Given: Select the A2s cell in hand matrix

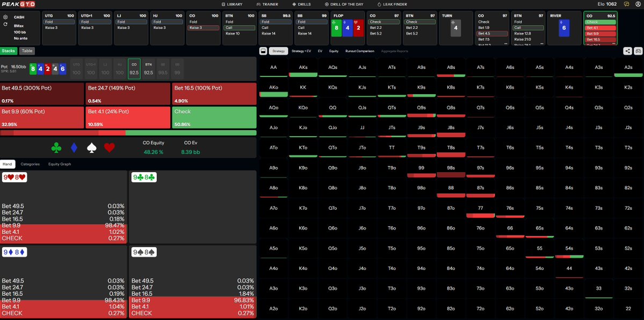Looking at the screenshot, I should click(628, 67).
